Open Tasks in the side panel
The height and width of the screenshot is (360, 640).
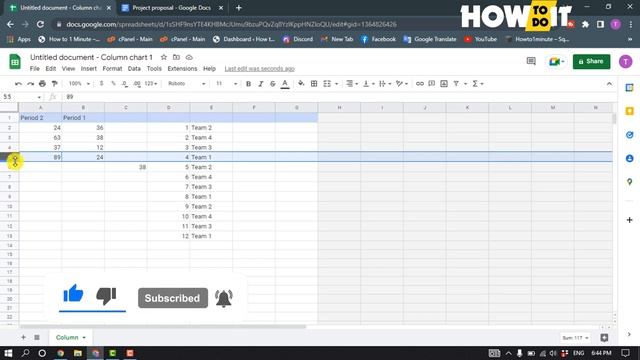pos(629,135)
